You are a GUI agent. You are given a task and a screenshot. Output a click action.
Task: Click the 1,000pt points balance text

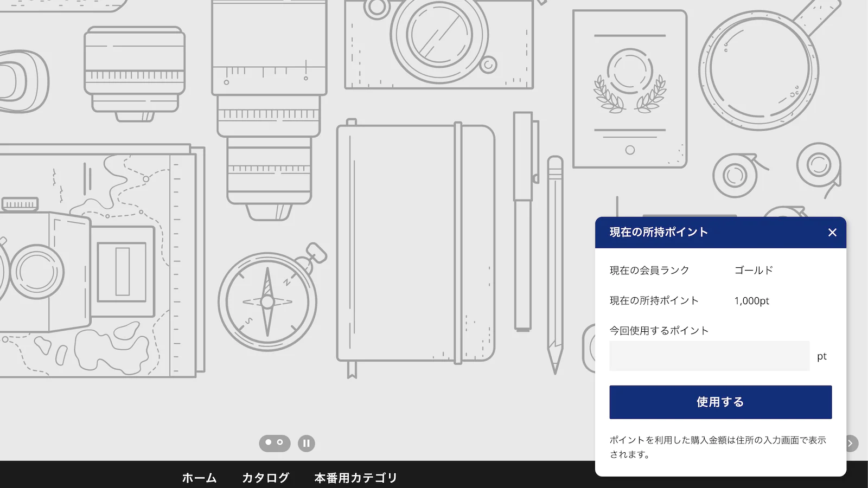(751, 301)
